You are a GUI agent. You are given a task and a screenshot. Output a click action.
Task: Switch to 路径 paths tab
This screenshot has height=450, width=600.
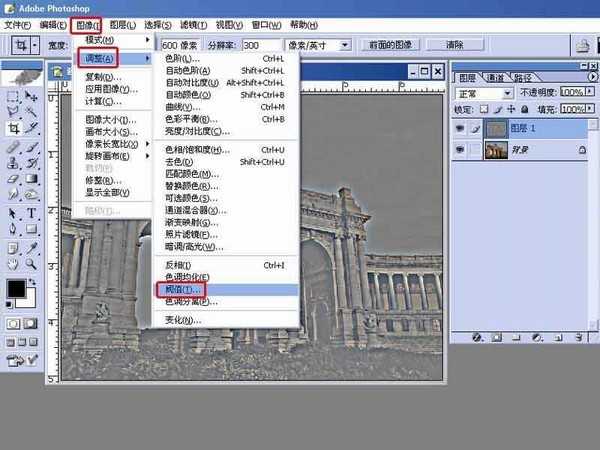523,78
